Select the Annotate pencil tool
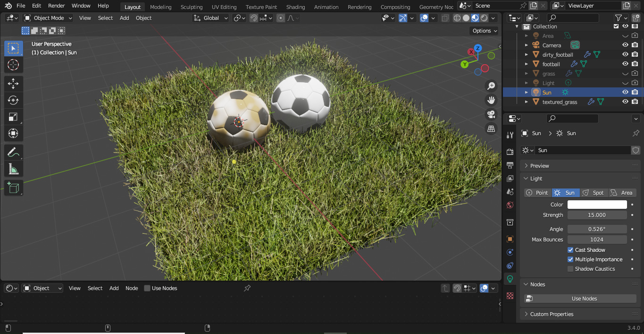Screen dimensions: 644x334 13,152
